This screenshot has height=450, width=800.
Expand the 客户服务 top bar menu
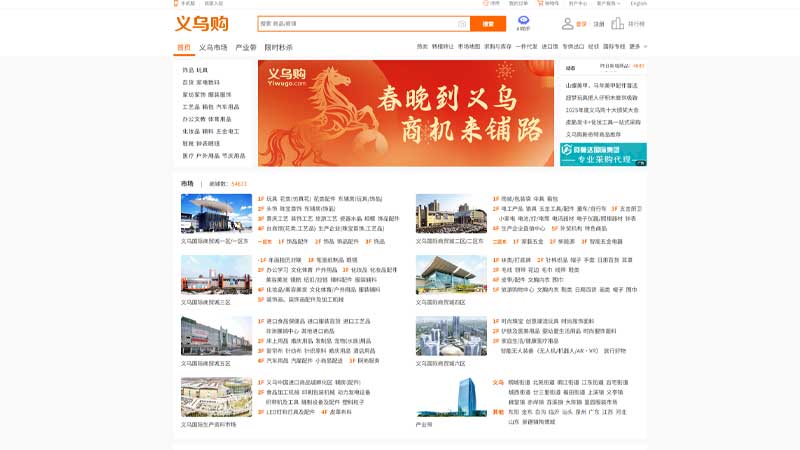click(x=610, y=4)
